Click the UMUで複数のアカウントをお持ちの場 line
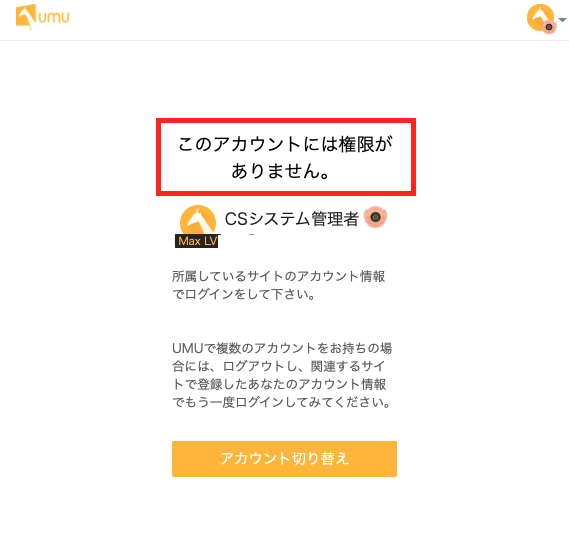This screenshot has width=569, height=538. pos(282,348)
